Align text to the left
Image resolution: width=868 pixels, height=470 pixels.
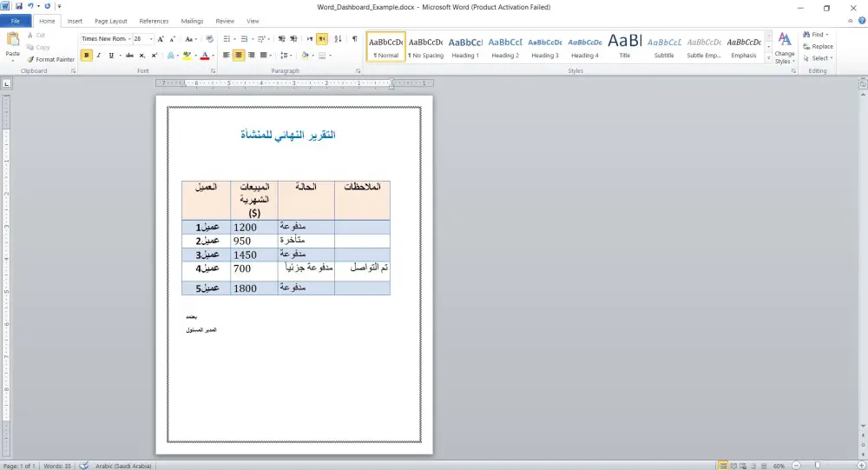[227, 56]
